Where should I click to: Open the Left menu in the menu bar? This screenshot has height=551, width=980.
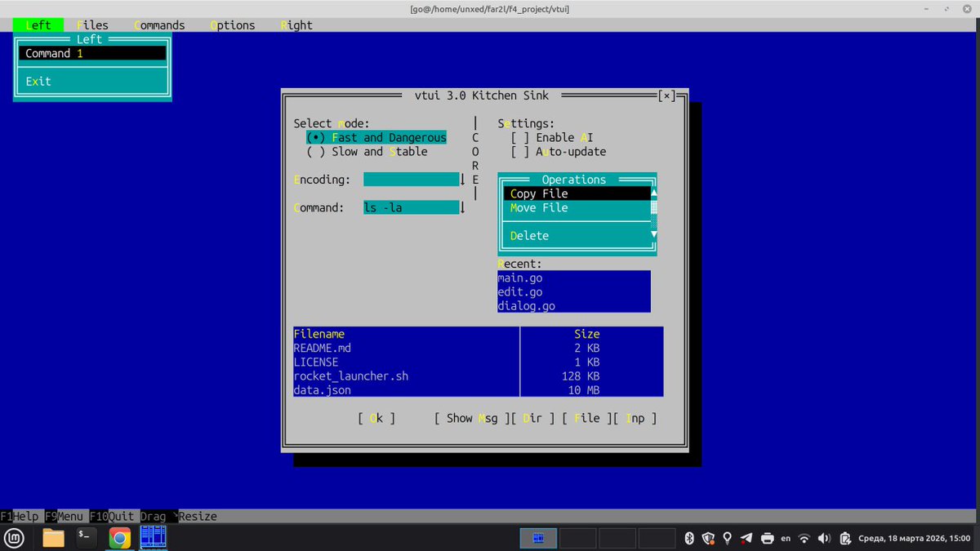(38, 25)
